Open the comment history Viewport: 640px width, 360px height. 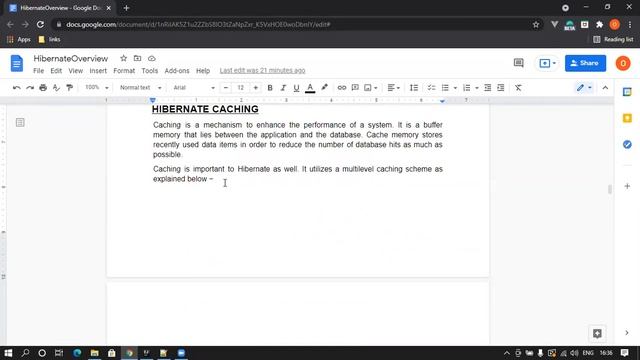518,63
